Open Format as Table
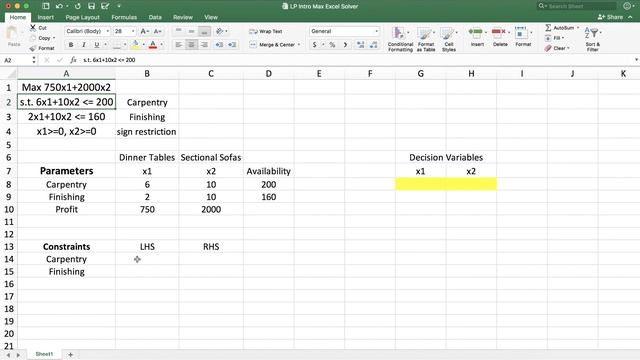Viewport: 640px width, 360px height. pos(426,39)
